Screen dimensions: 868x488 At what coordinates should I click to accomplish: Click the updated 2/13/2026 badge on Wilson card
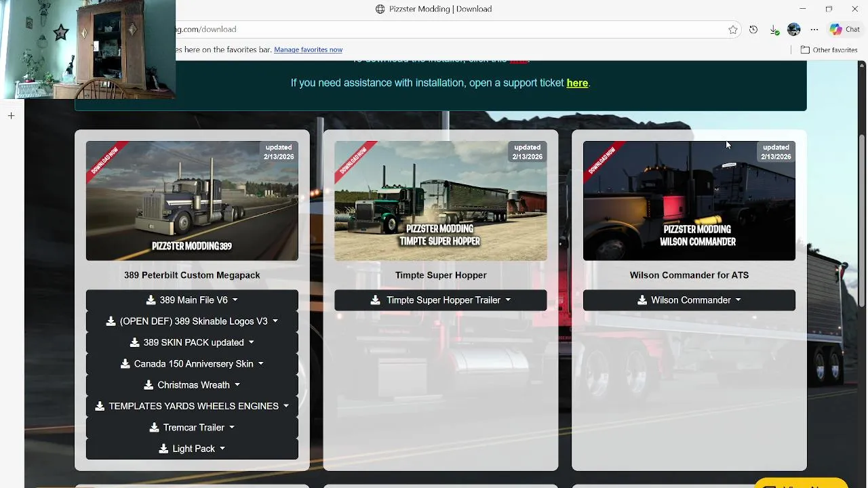pos(776,152)
